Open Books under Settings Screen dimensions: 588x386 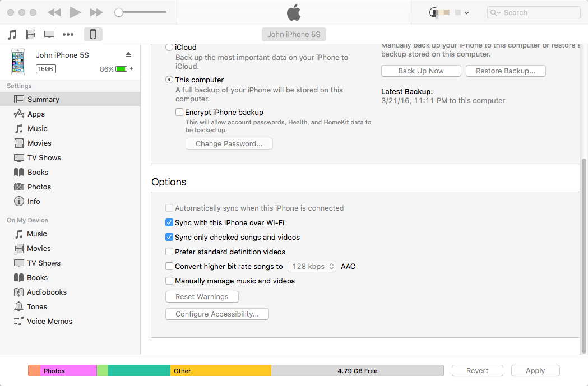70,173
